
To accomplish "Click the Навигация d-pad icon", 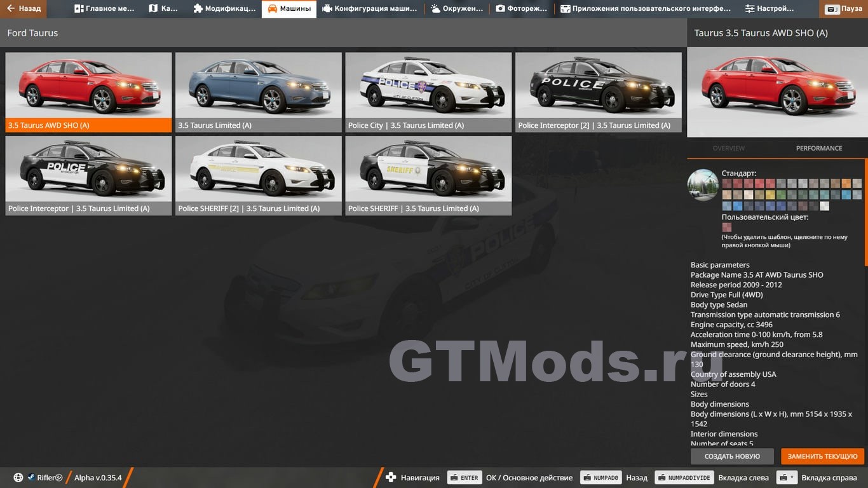I will coord(391,478).
